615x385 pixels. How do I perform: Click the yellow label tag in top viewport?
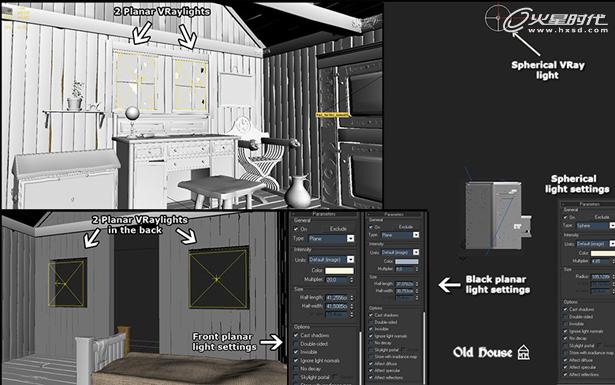coord(332,115)
